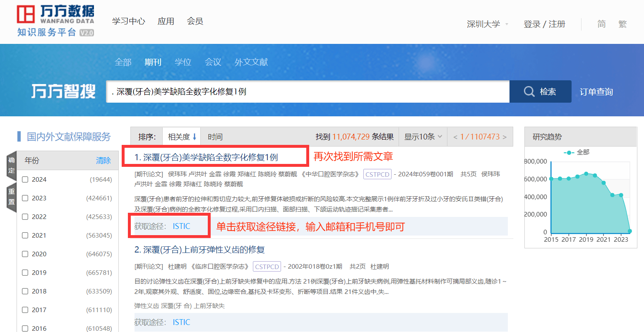Check the 2023 year filter
The image size is (644, 332).
tap(25, 198)
